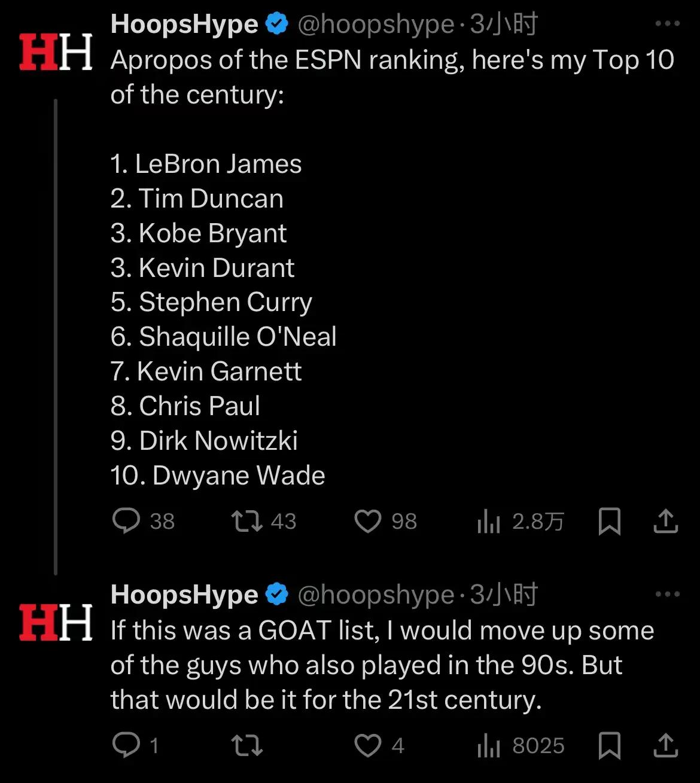
Task: Open the first tweet's 3小时 timestamp
Action: 504,25
